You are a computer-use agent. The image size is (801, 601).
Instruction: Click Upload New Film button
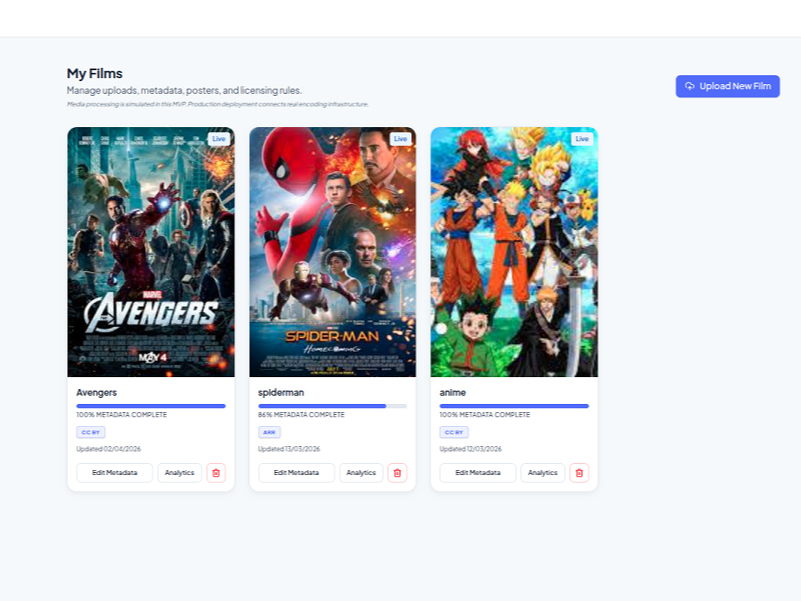(727, 86)
